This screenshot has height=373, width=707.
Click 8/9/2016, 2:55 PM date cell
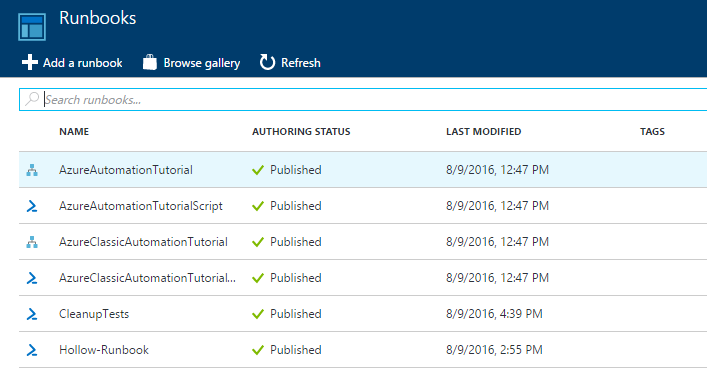click(494, 350)
